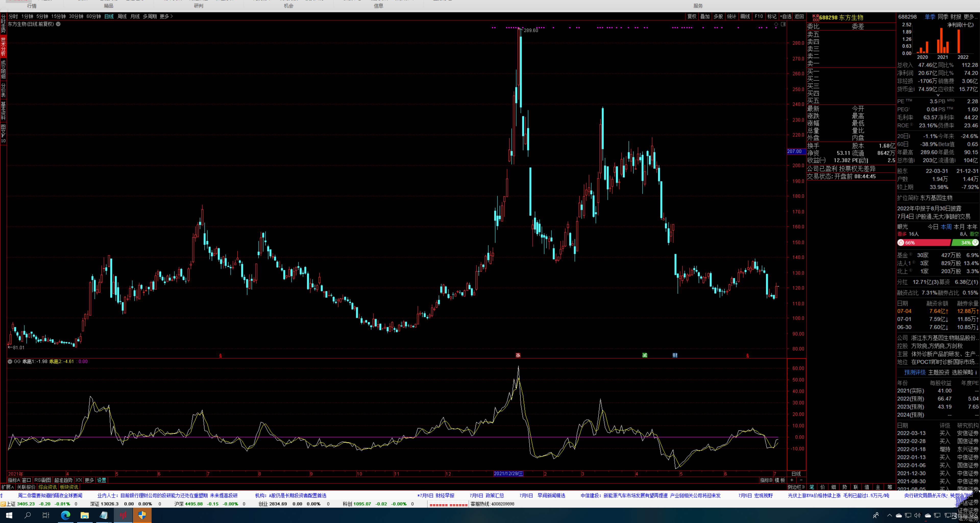Screen dimensions: 980x523
Task: Click the bearish 看空 icon on sentiment bar
Action: [x=975, y=243]
